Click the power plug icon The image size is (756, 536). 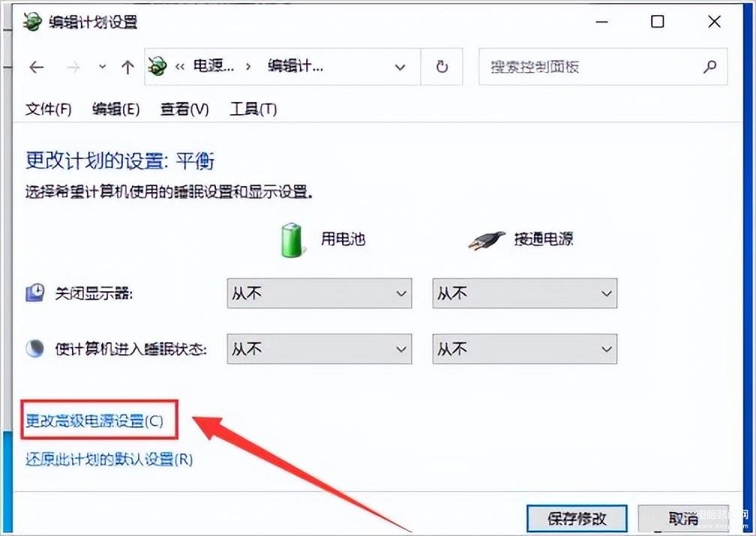point(487,239)
